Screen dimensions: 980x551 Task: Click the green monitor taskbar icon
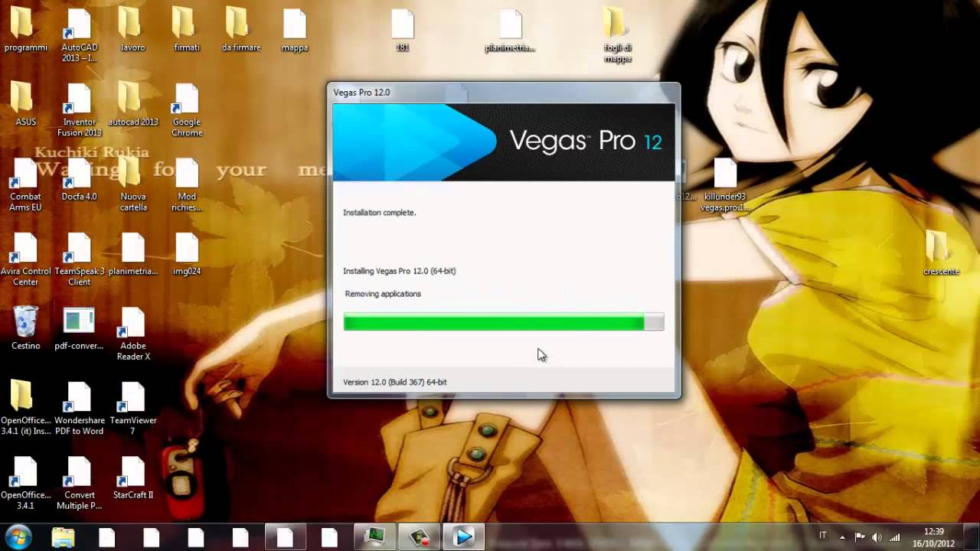coord(375,537)
